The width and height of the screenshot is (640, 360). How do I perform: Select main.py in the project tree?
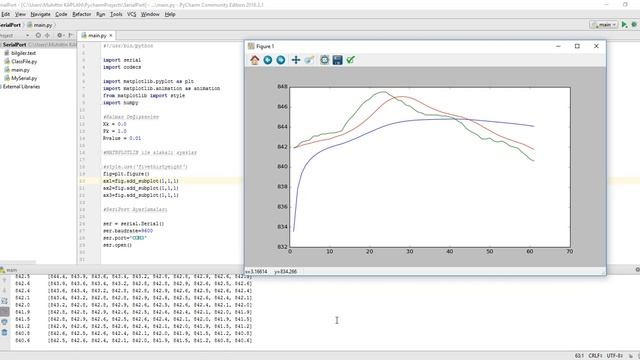[x=17, y=70]
